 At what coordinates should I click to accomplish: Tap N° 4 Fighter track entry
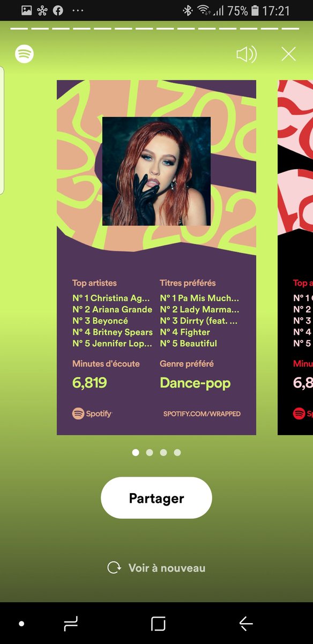tap(185, 332)
